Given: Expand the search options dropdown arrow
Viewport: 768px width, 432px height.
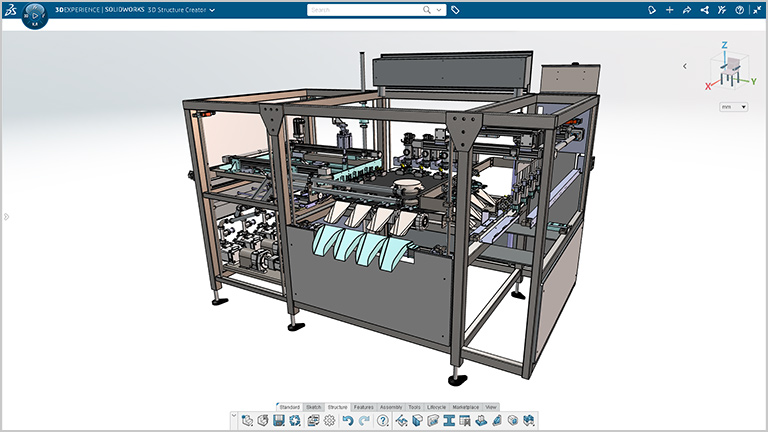Looking at the screenshot, I should 440,10.
